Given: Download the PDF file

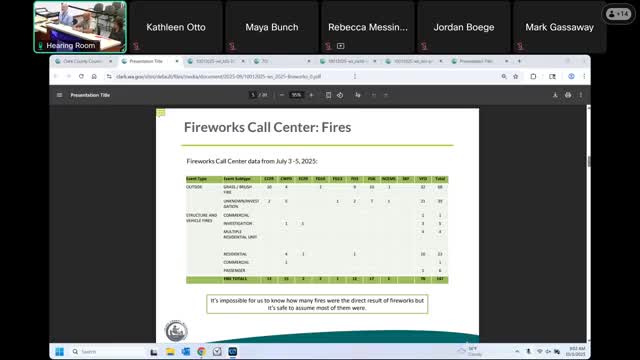Looking at the screenshot, I should click(x=555, y=95).
